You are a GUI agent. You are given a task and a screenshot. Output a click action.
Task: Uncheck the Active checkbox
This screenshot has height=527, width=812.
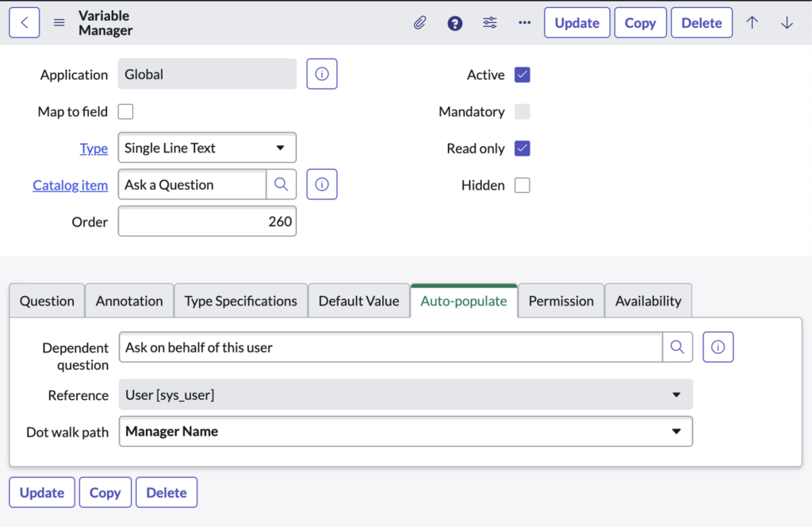coord(522,75)
